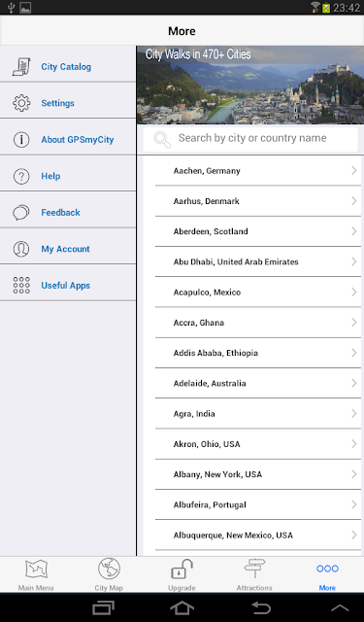Tap the Upgrade unlock icon
Screen dimensions: 364x622
(182, 570)
